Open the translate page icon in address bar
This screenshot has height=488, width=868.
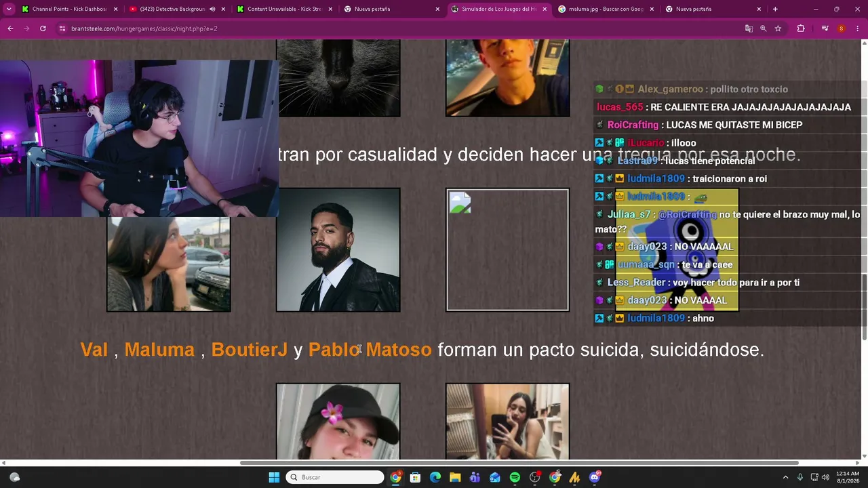click(749, 28)
